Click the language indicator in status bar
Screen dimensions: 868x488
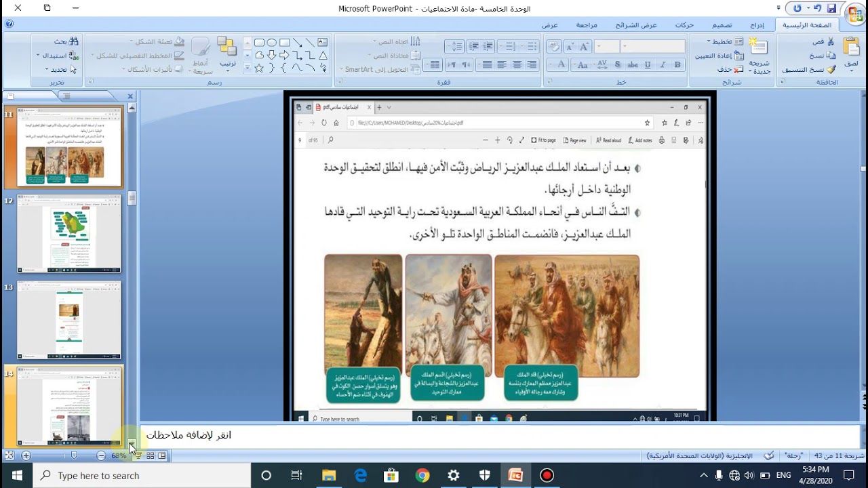pyautogui.click(x=700, y=455)
